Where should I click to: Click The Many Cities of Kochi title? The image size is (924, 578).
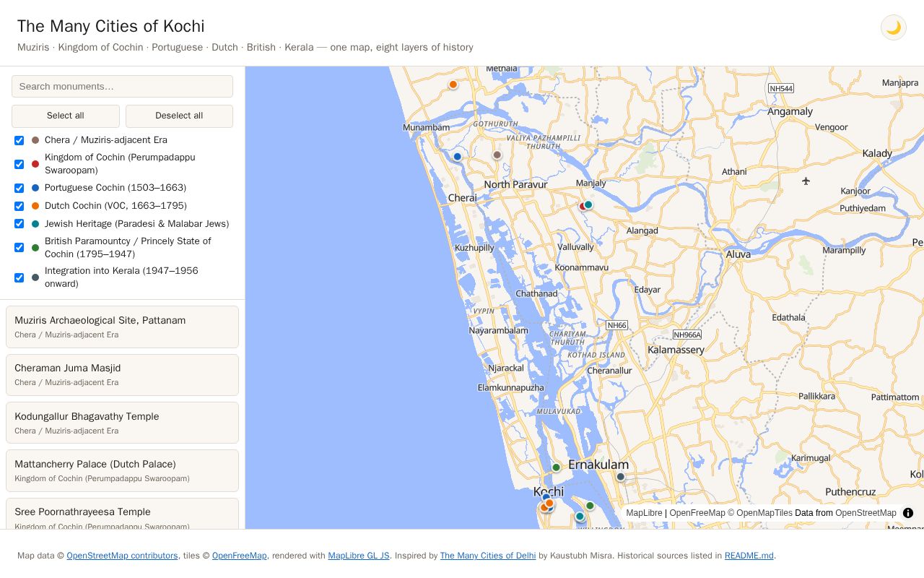pos(111,26)
